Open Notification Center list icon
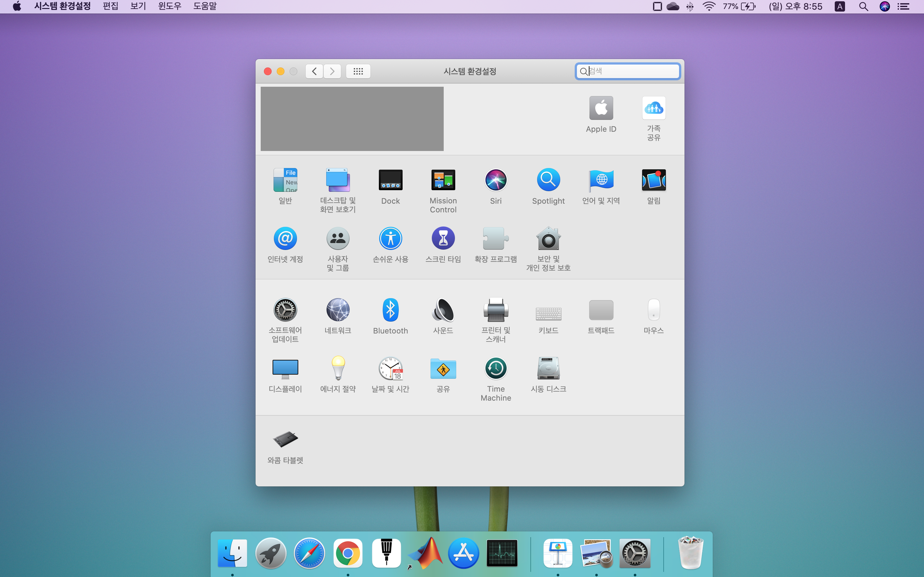The image size is (924, 577). [903, 6]
